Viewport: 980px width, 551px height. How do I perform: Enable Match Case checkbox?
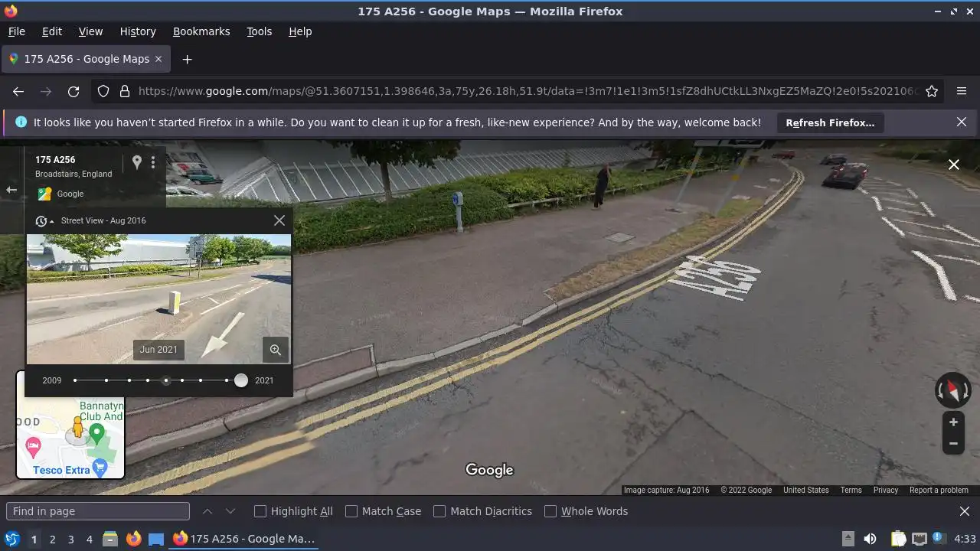click(x=351, y=511)
